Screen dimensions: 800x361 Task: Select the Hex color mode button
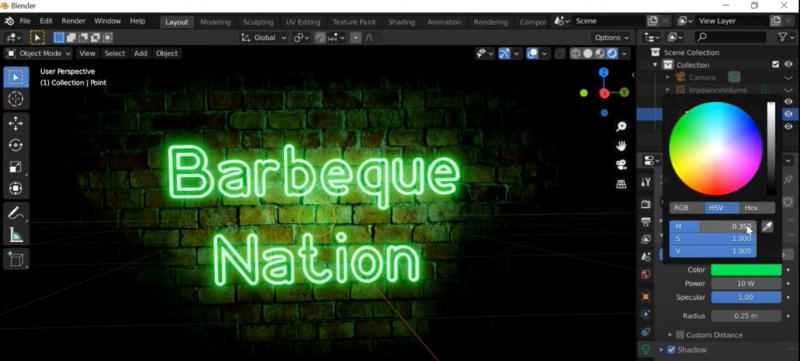click(x=757, y=208)
